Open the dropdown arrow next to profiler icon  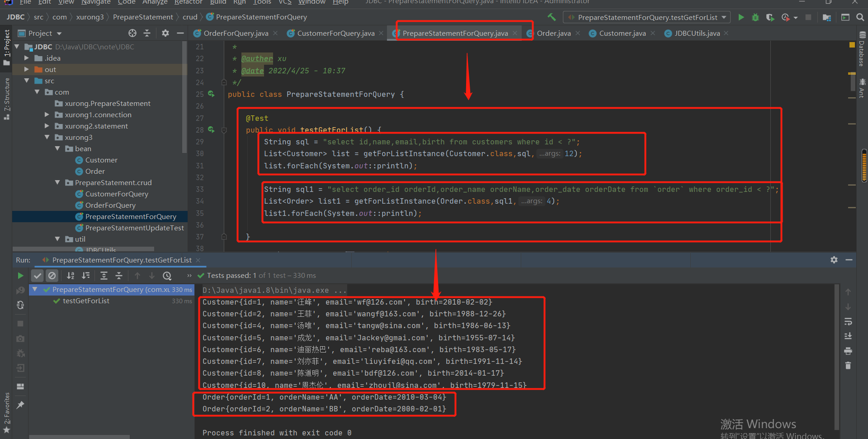[796, 18]
